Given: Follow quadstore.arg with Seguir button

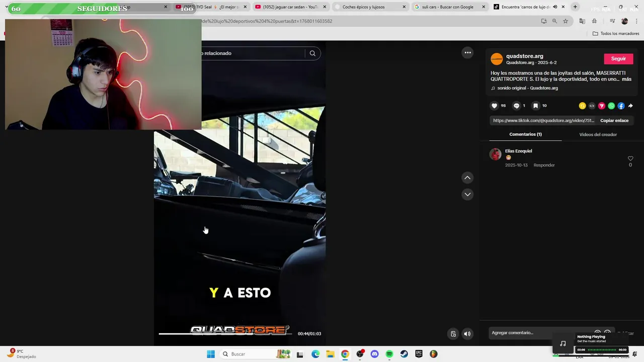Looking at the screenshot, I should (618, 59).
